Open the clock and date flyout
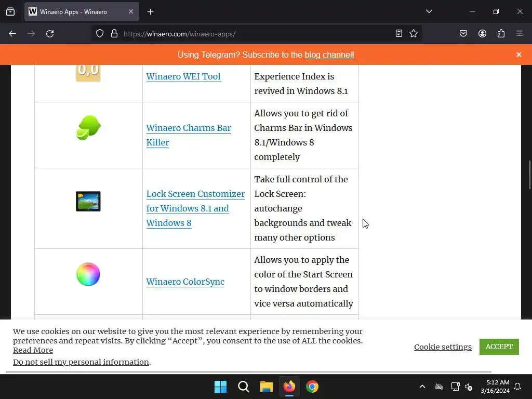Viewport: 532px width, 399px height. (495, 387)
